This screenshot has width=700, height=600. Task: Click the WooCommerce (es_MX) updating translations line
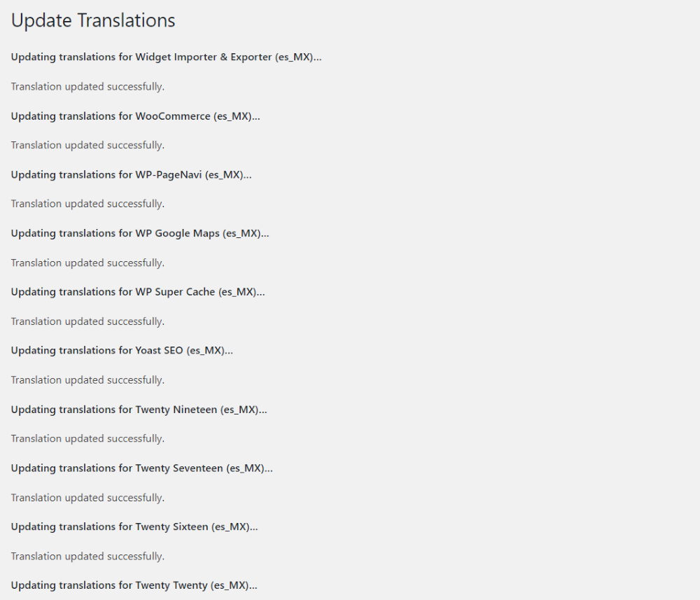point(135,116)
